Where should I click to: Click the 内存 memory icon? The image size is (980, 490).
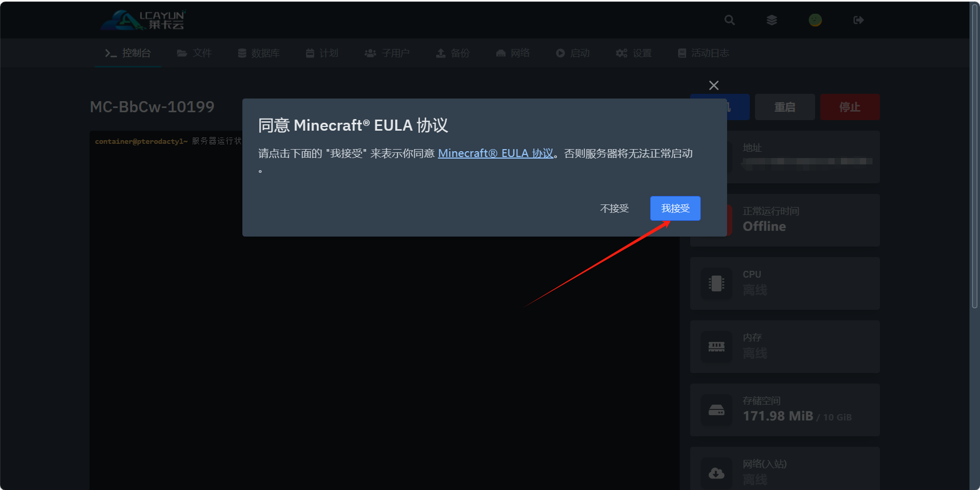tap(717, 347)
